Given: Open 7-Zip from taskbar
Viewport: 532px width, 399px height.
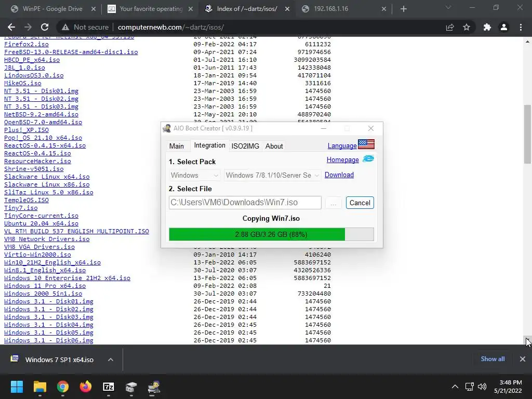Looking at the screenshot, I should tap(109, 387).
